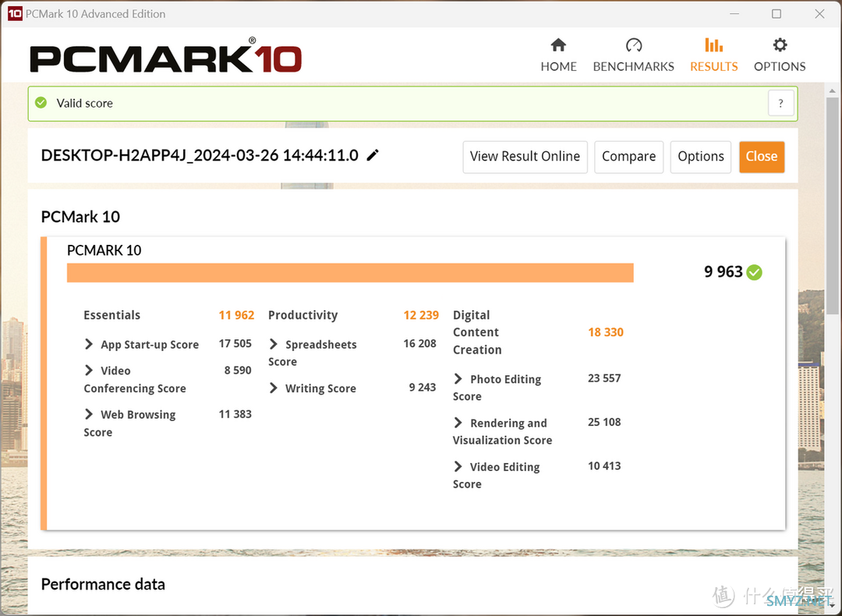Image resolution: width=842 pixels, height=616 pixels.
Task: Click the result name DESKTOP-H2APP4J text
Action: pos(200,156)
